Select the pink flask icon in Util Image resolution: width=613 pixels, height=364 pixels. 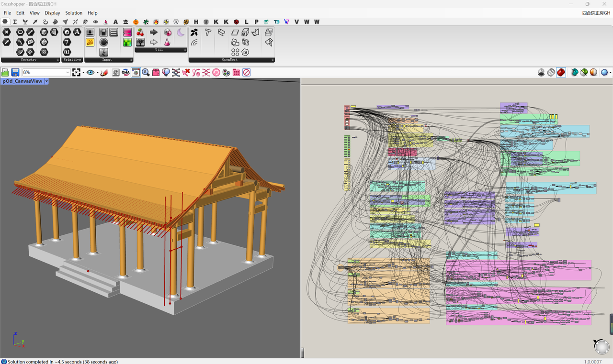pyautogui.click(x=167, y=43)
